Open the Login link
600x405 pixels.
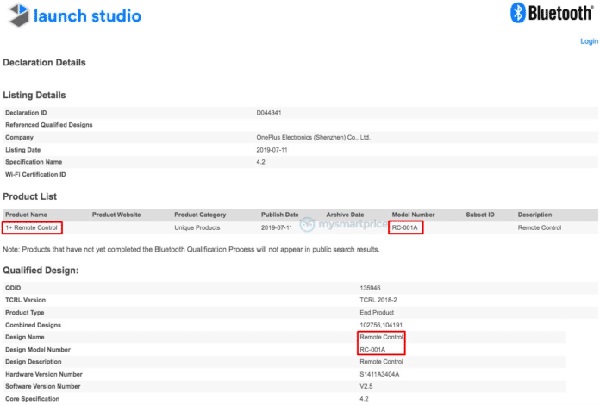tap(589, 41)
